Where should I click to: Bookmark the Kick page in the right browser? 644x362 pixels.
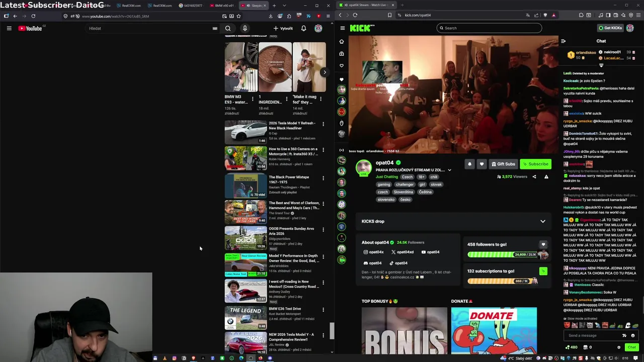pos(389,15)
